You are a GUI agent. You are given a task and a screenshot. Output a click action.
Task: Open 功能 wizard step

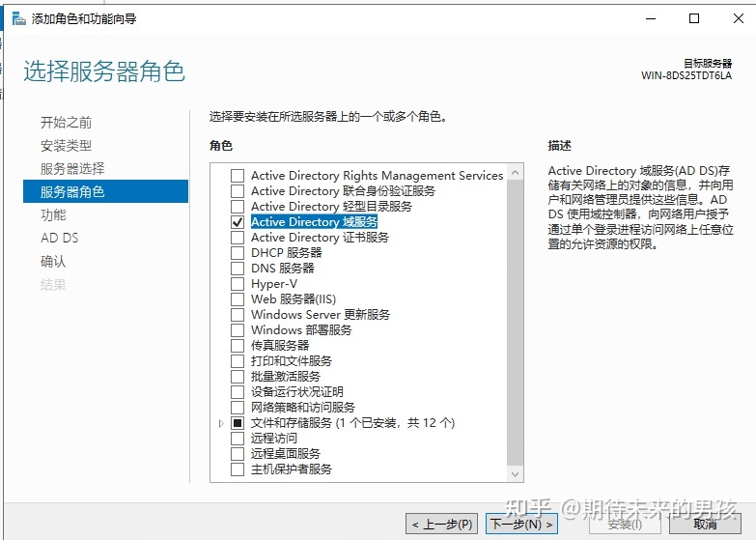tap(53, 215)
